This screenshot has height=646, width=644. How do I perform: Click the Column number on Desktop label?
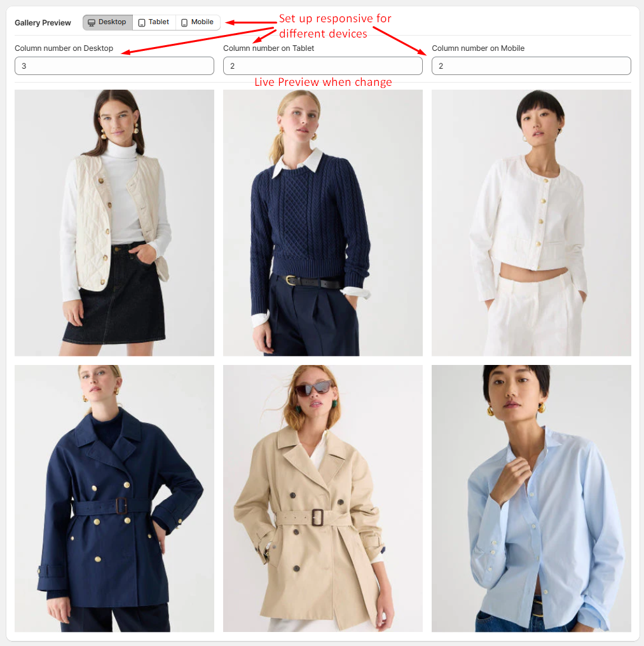[x=64, y=48]
